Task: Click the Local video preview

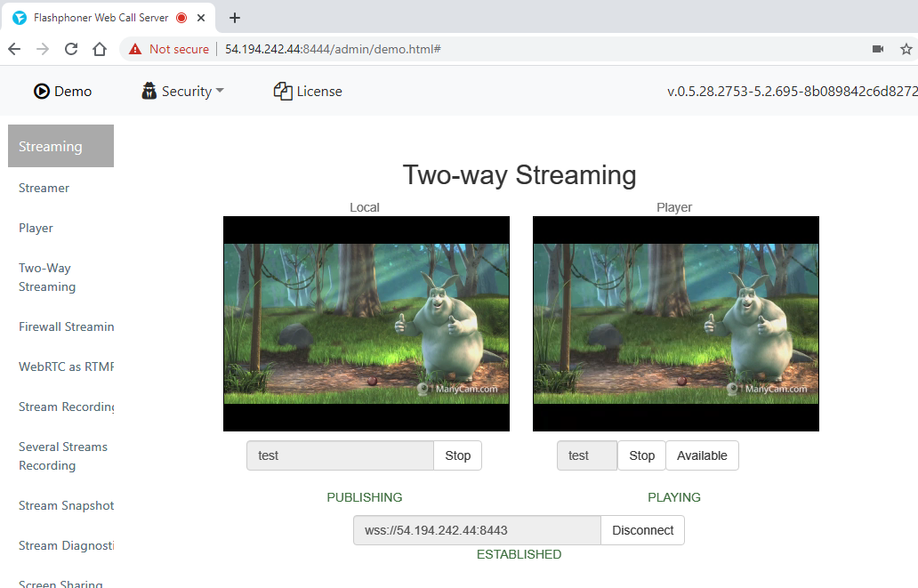Action: [x=366, y=324]
